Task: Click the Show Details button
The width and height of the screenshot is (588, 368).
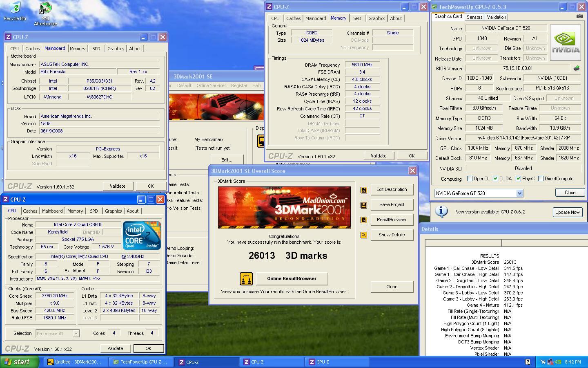Action: [392, 235]
